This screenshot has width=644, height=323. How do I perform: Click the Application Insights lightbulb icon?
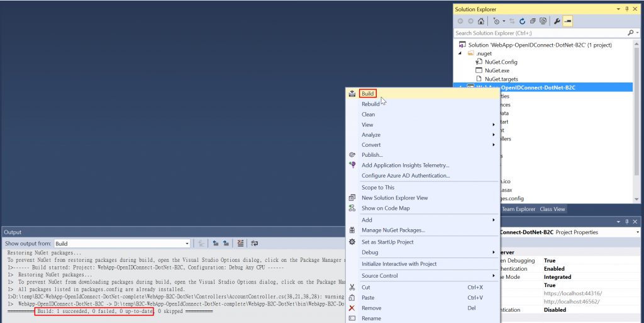coord(352,165)
